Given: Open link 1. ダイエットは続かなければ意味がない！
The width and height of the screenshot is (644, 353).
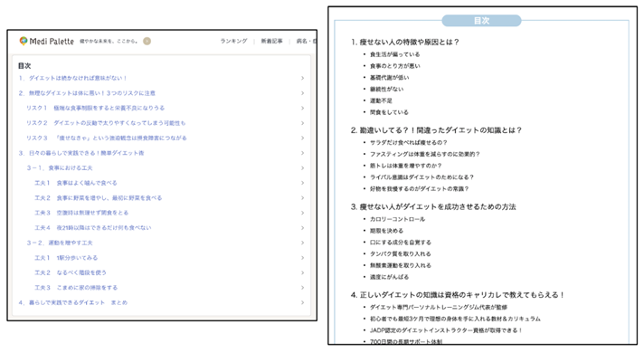Looking at the screenshot, I should [x=72, y=78].
